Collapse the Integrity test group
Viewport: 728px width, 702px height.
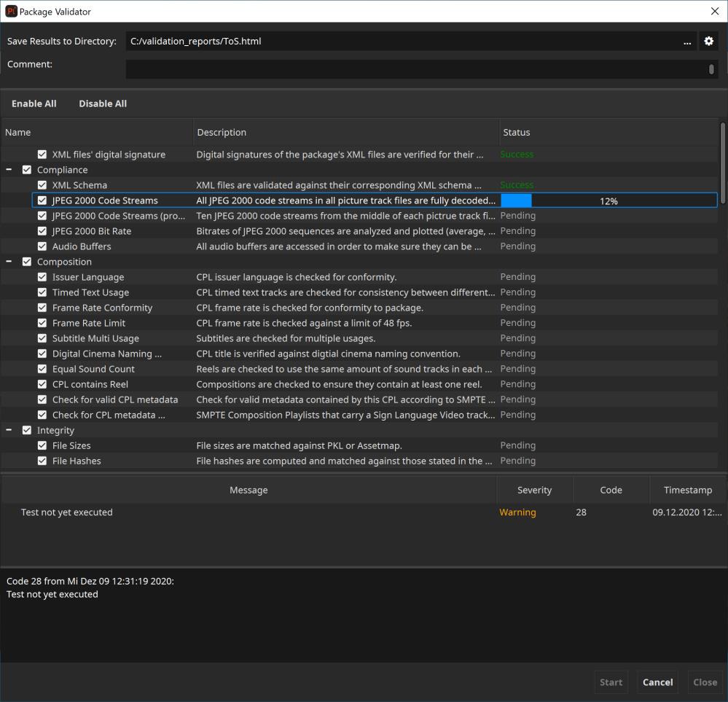(x=9, y=430)
